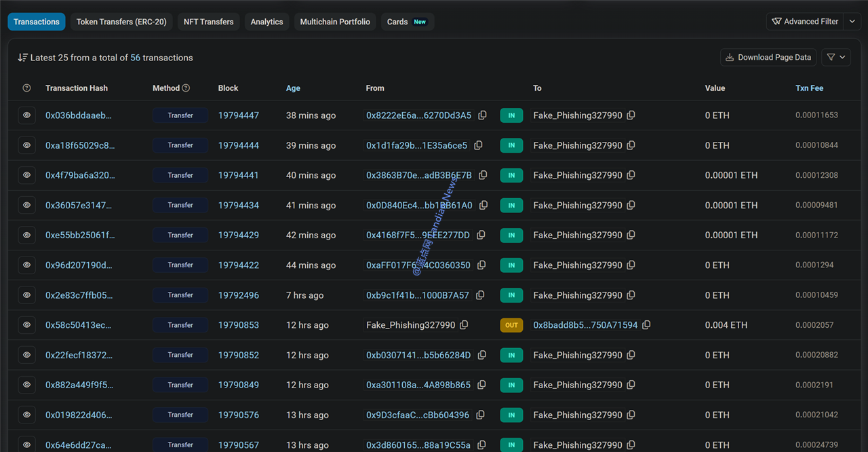Open address 0x8badd8b5...750A71594

pyautogui.click(x=585, y=325)
